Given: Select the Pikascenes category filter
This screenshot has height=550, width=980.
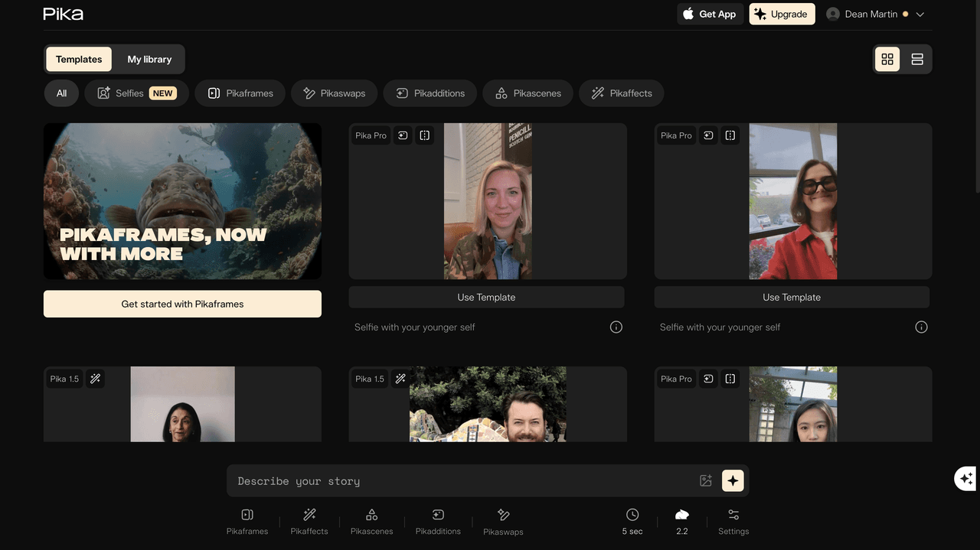Looking at the screenshot, I should click(528, 93).
